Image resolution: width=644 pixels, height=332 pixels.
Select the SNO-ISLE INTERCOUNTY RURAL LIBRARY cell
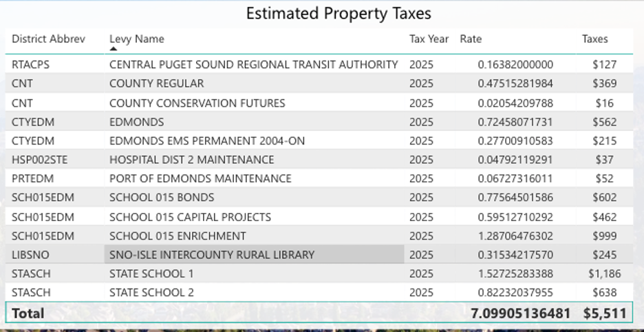click(x=212, y=254)
